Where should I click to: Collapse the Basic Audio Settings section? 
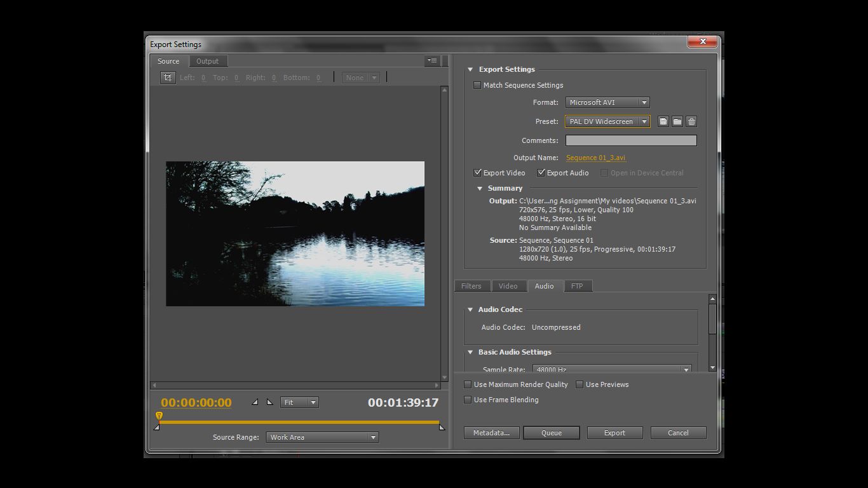pyautogui.click(x=470, y=352)
